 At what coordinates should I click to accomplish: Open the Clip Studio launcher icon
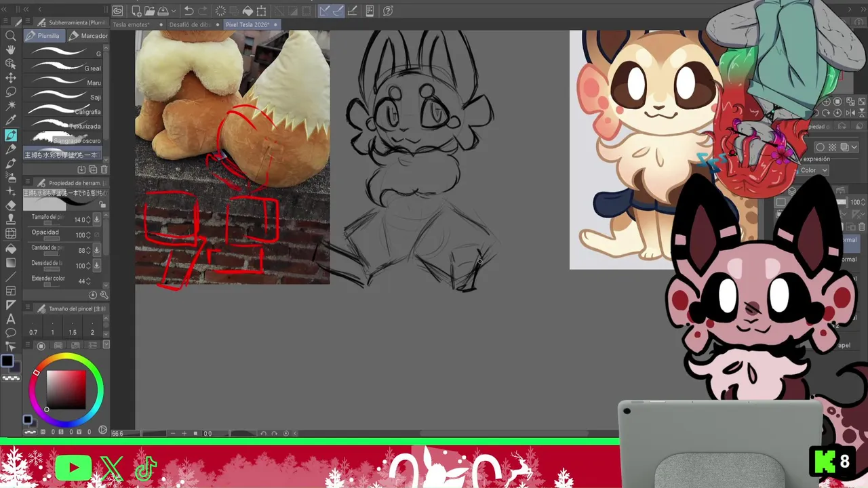118,11
